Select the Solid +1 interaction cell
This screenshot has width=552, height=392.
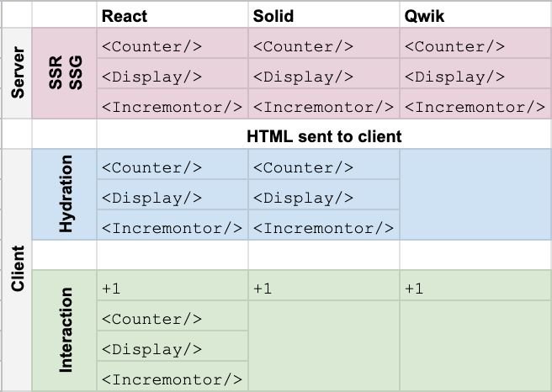(x=324, y=289)
